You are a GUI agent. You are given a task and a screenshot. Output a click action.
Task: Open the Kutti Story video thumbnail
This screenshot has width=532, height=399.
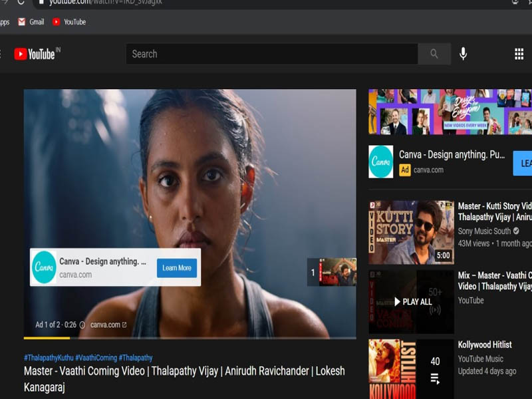click(411, 232)
